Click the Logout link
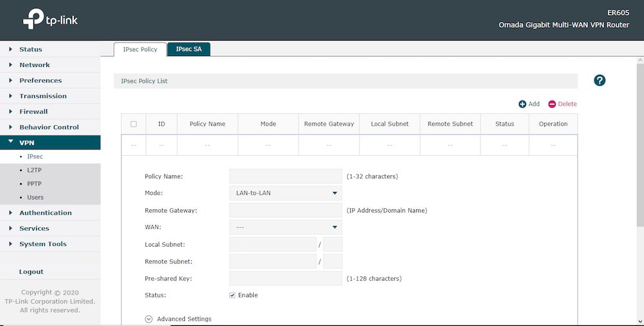 coord(32,272)
